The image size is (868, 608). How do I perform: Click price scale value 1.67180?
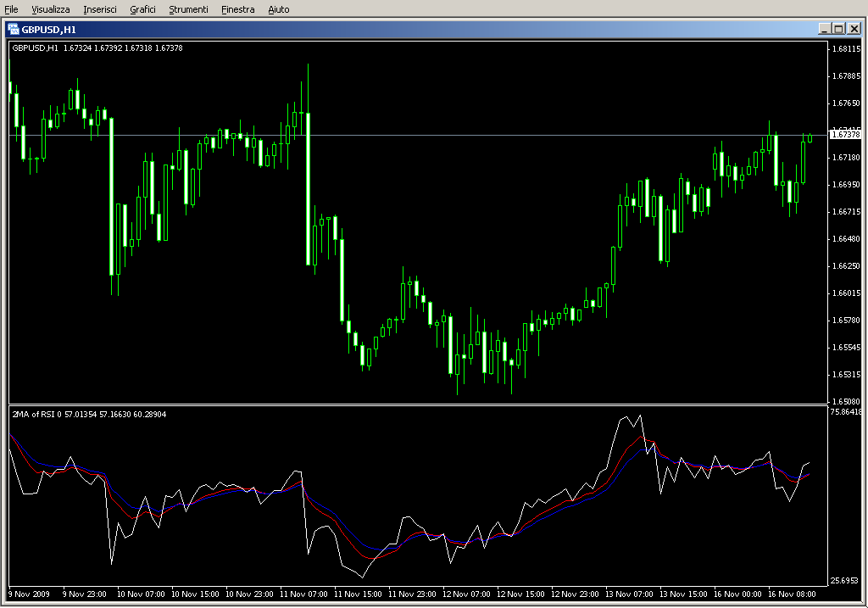[847, 157]
